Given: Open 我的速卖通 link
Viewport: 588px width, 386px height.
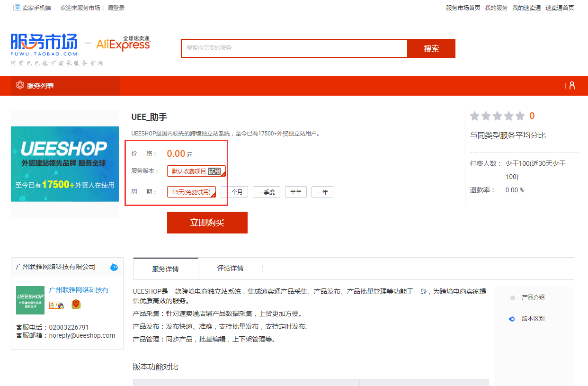Looking at the screenshot, I should pyautogui.click(x=526, y=8).
